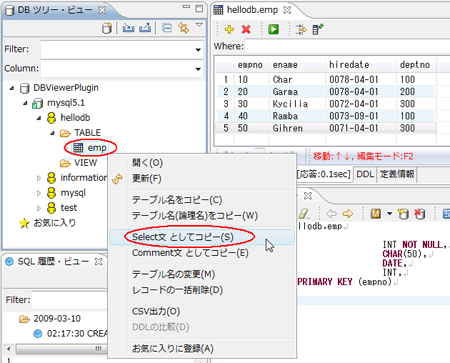The image size is (450, 363).
Task: Click the import icon in DB tree toolbar
Action: (x=128, y=28)
